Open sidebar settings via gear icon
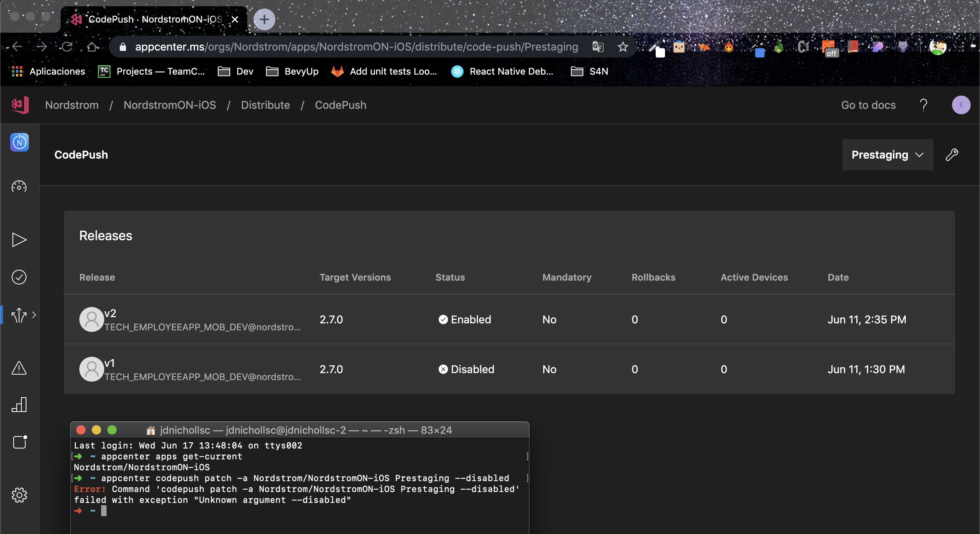 tap(19, 495)
